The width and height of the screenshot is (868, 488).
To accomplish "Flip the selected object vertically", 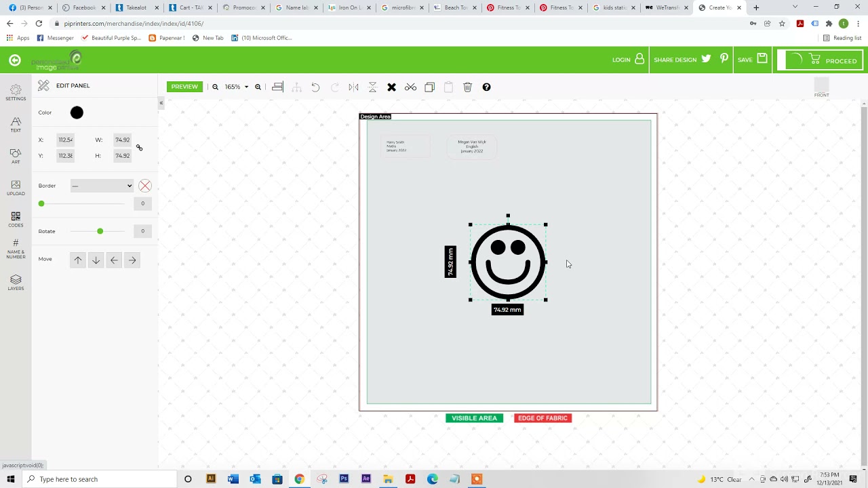I will [x=372, y=87].
